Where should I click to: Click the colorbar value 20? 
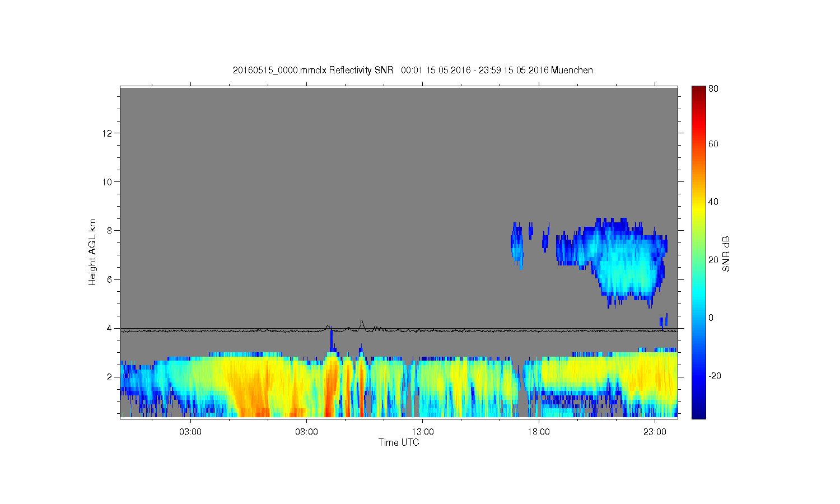(713, 260)
